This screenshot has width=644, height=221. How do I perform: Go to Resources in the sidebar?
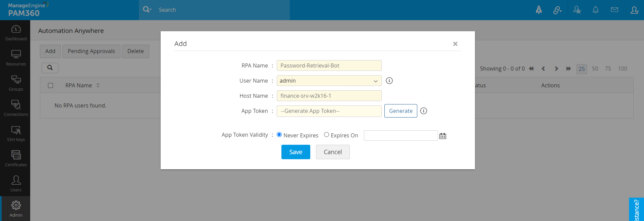coord(16,58)
